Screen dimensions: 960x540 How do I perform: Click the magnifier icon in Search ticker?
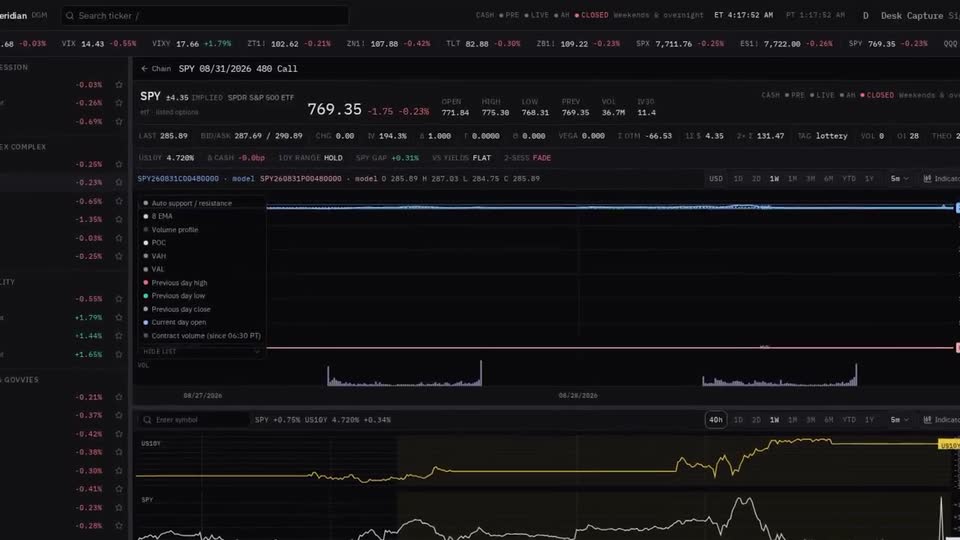[x=70, y=15]
